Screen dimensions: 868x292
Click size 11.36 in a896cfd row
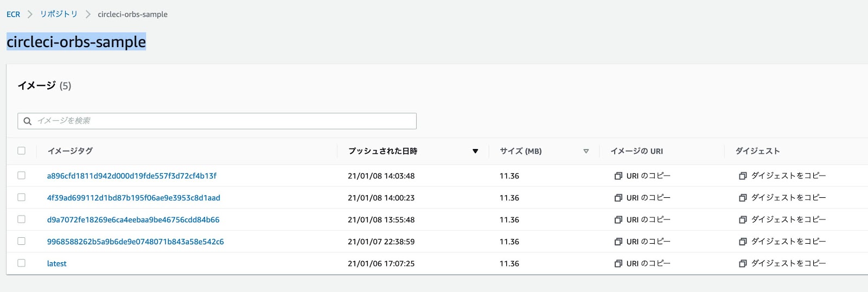click(509, 176)
